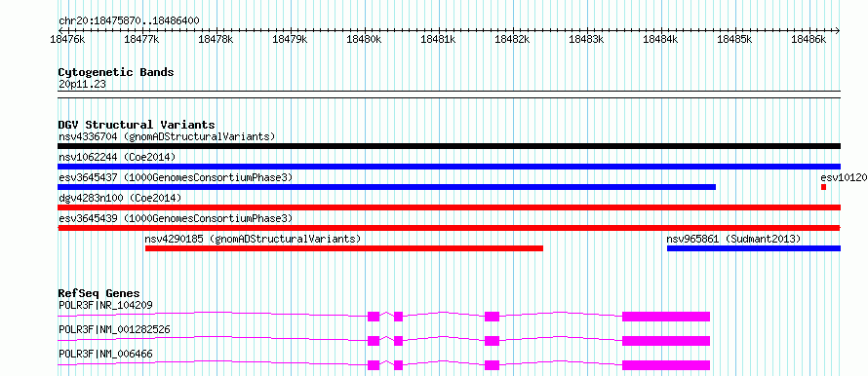Image resolution: width=868 pixels, height=376 pixels.
Task: Click the POLR3F|NR_104209 transcript label
Action: coord(105,305)
